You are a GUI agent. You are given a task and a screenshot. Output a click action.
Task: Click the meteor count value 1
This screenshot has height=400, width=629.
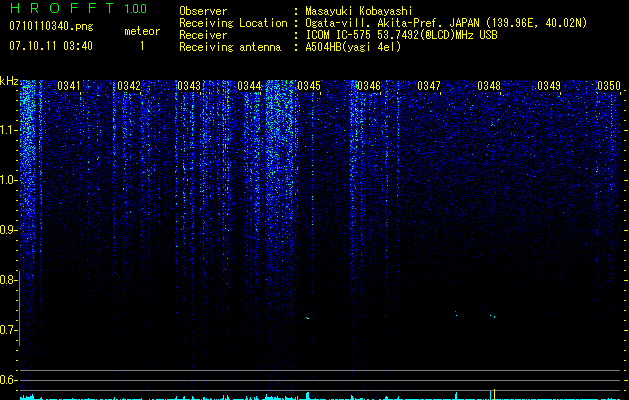[x=142, y=46]
